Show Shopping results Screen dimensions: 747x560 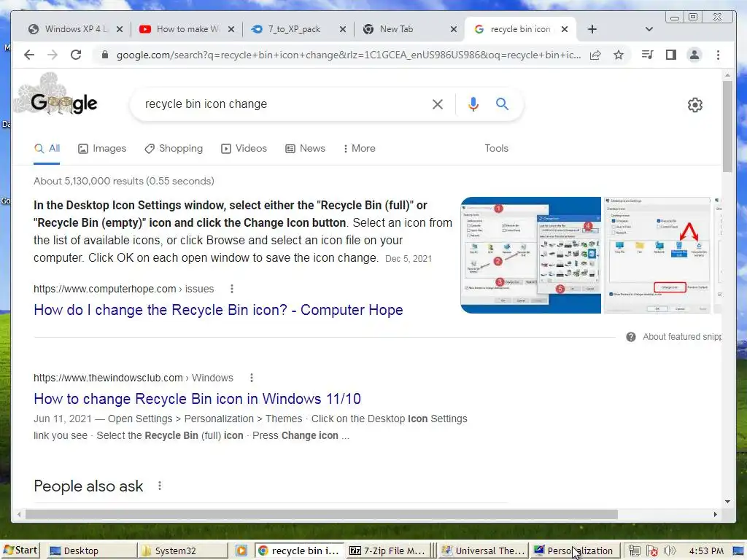click(174, 149)
